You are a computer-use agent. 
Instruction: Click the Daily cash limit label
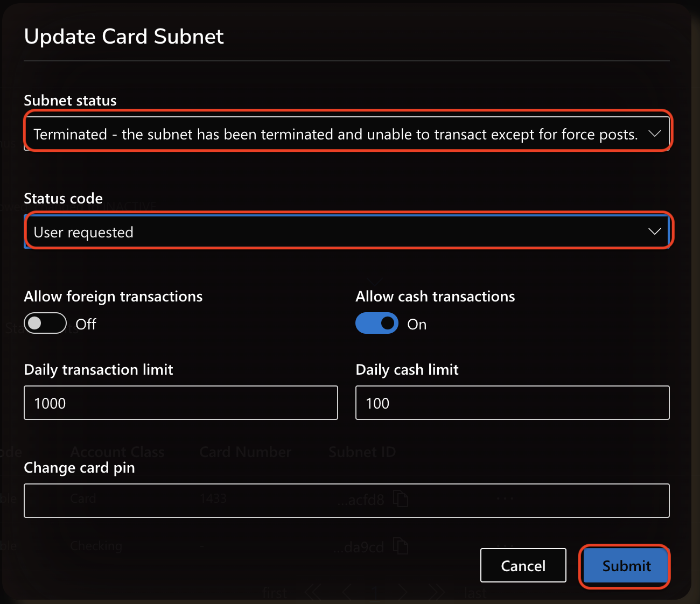(x=407, y=370)
